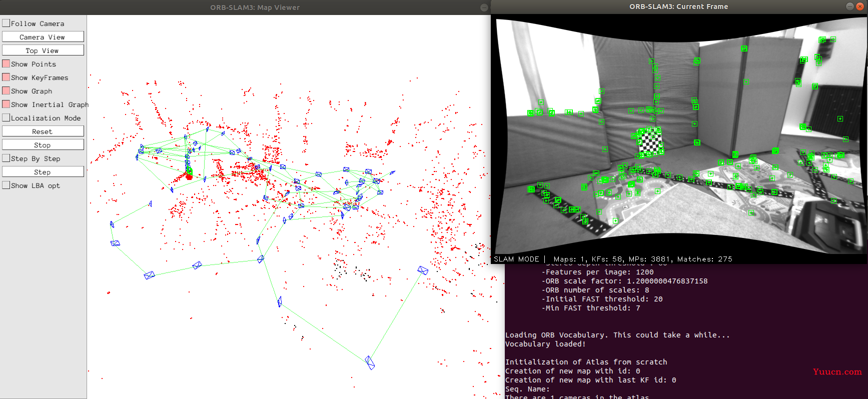Click the Map Viewer window control button
The image size is (868, 399).
coord(484,7)
